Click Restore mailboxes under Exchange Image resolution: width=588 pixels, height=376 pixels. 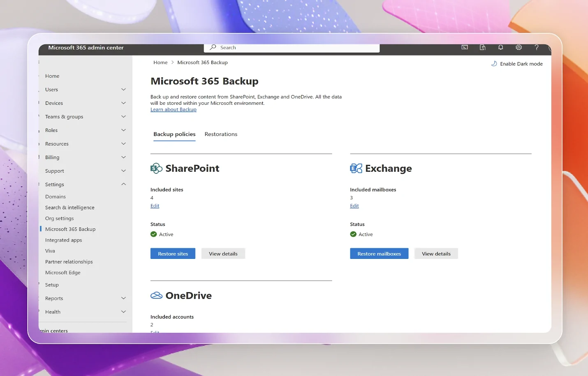[x=379, y=254]
